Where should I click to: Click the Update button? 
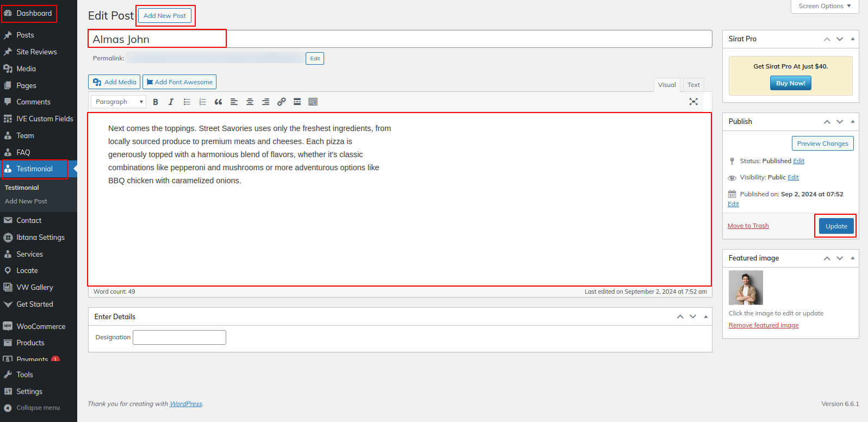pyautogui.click(x=836, y=226)
